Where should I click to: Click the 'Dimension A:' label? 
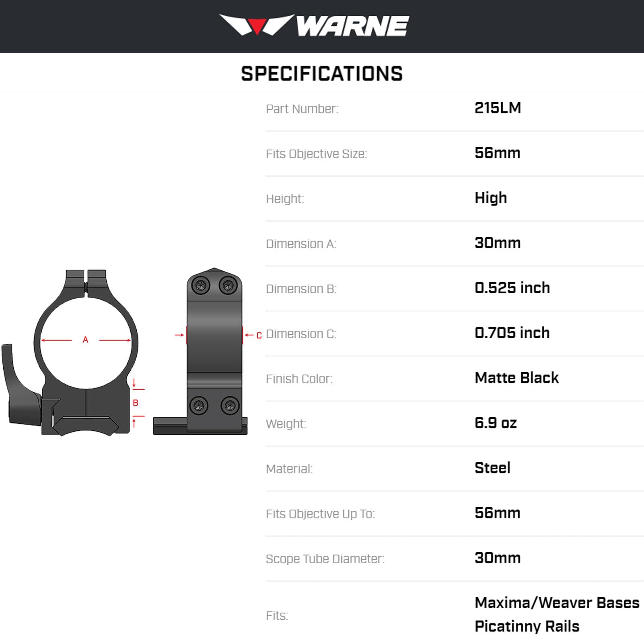[301, 244]
